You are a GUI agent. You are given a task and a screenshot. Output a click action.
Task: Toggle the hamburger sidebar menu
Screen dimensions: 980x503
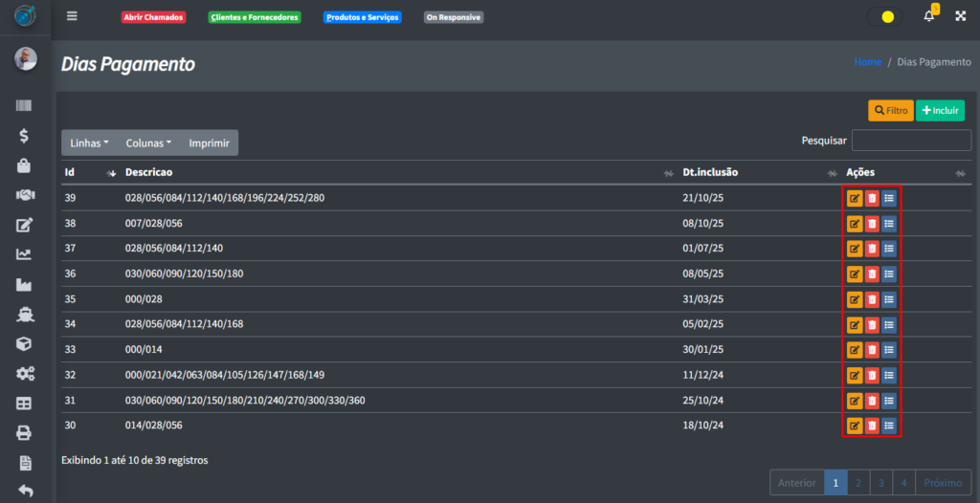coord(72,16)
